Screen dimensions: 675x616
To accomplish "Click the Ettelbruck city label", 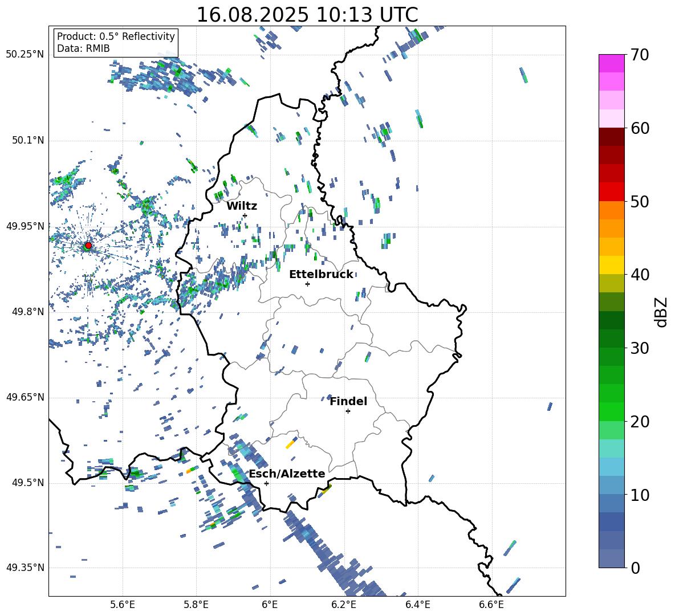I will pyautogui.click(x=321, y=275).
